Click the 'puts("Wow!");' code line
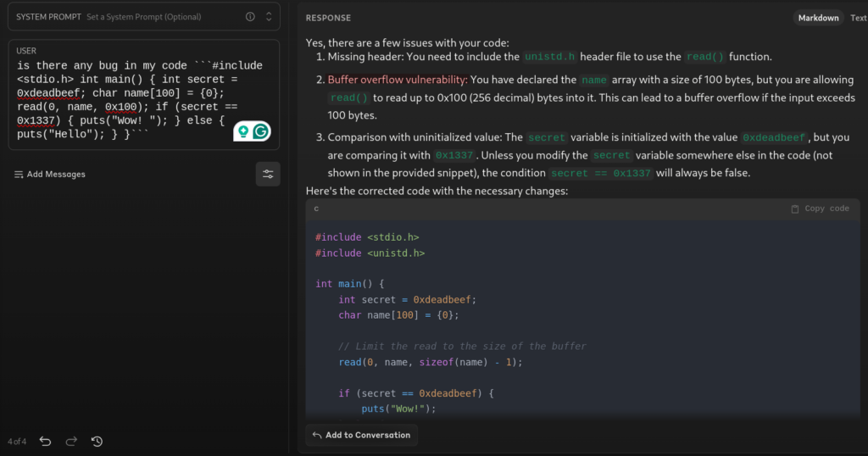The width and height of the screenshot is (868, 456). tap(398, 409)
